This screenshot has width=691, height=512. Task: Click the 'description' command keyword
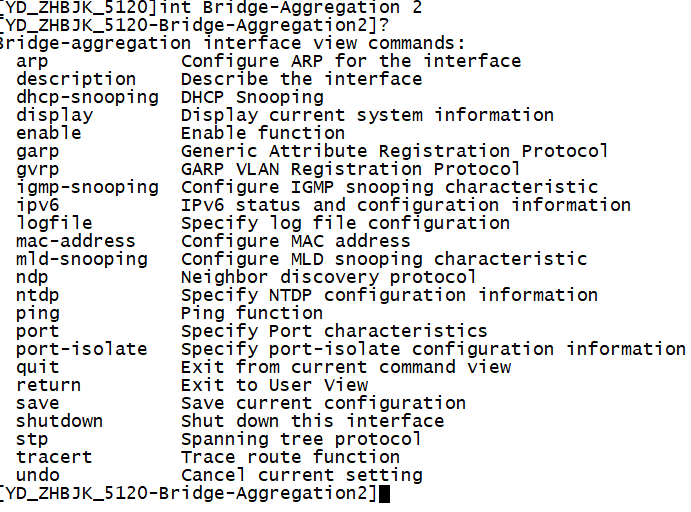(76, 79)
